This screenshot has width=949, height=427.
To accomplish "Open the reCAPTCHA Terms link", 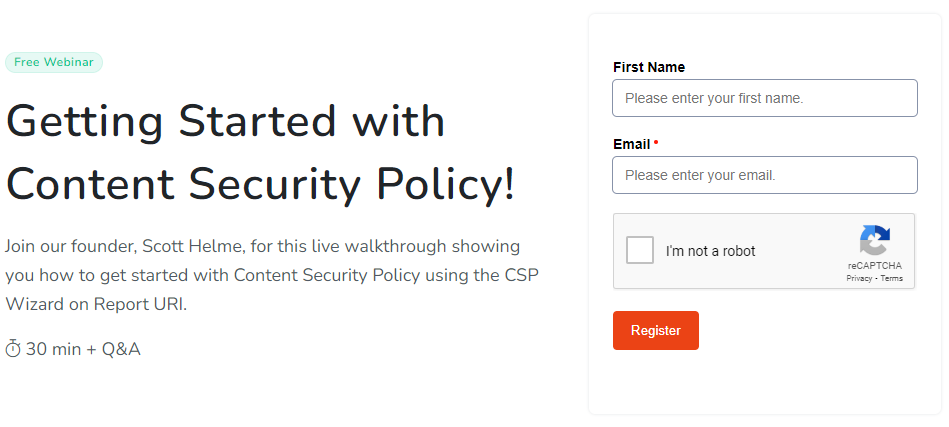I will click(x=892, y=278).
